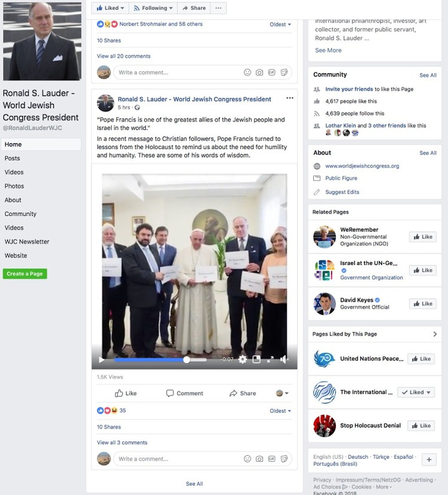Play the Pope Francis video
448x495 pixels.
(102, 359)
